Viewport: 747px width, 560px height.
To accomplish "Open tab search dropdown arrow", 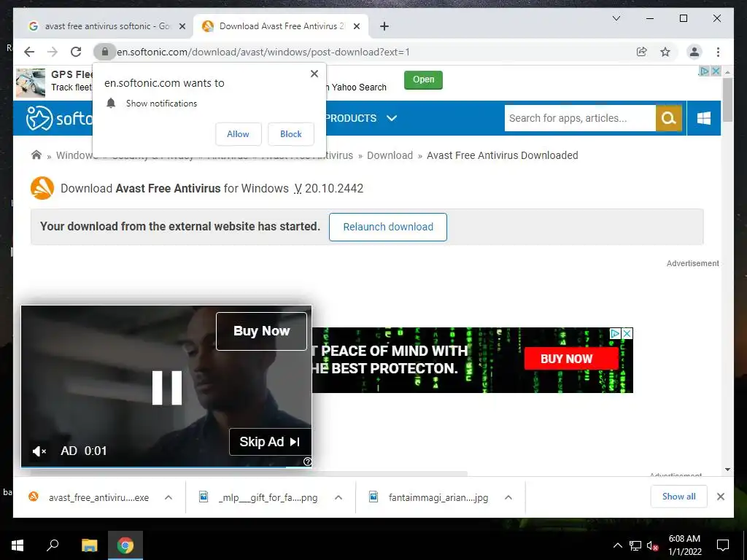I will tap(616, 18).
